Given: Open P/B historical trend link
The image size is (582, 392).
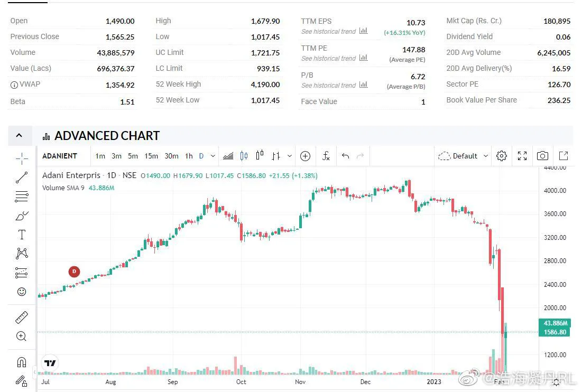Looking at the screenshot, I should (335, 85).
